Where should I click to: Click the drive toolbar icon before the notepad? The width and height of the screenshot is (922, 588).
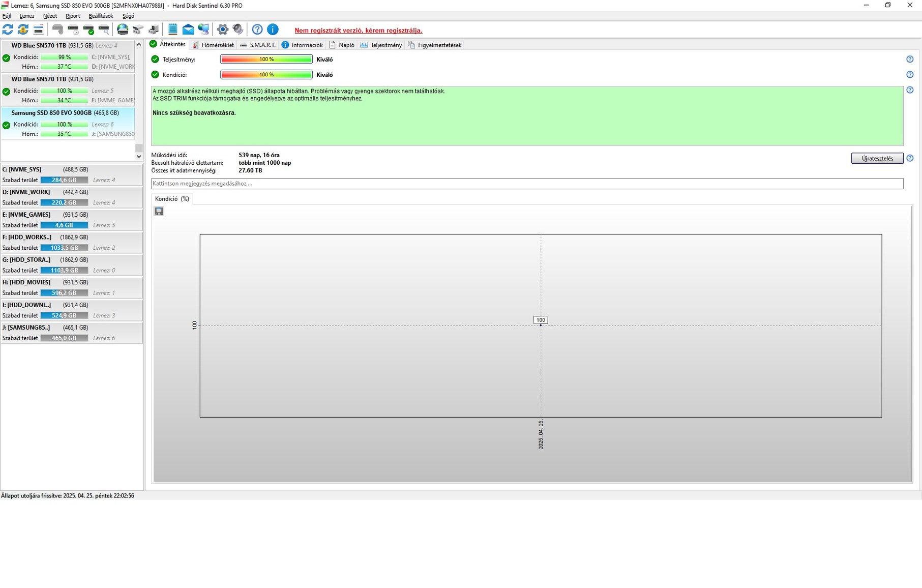point(153,30)
